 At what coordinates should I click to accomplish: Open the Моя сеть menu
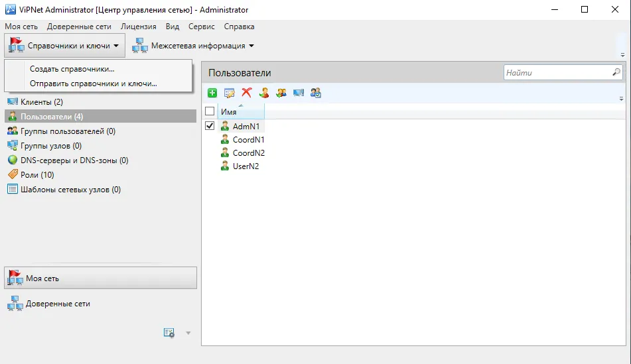pos(21,27)
